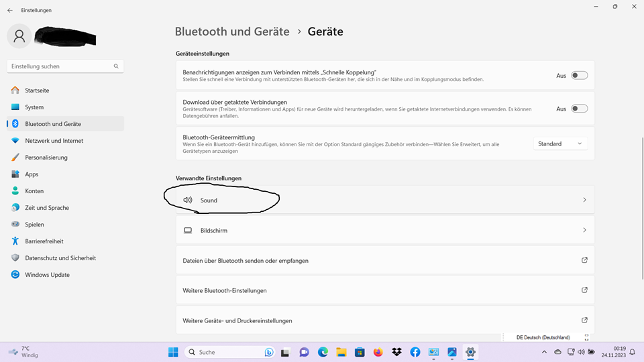The image size is (644, 362).
Task: Toggle the Schnelle Kopplung notifications switch
Action: click(579, 76)
